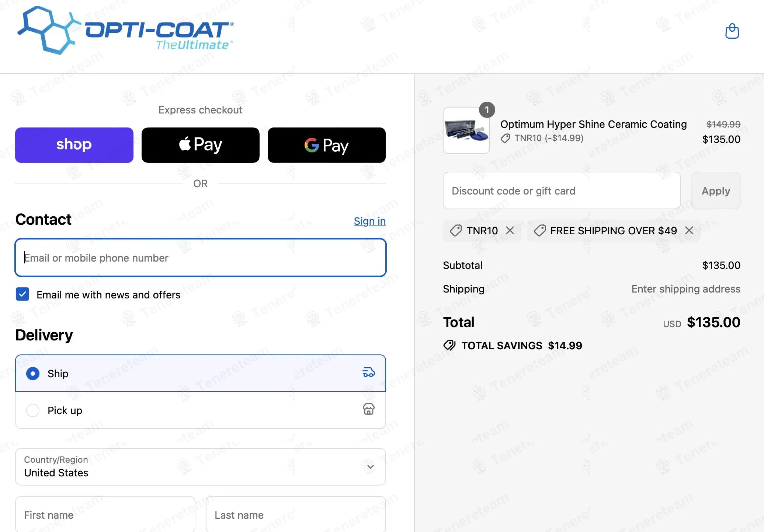This screenshot has height=532, width=764.
Task: Remove the TNR10 discount code
Action: click(x=510, y=230)
